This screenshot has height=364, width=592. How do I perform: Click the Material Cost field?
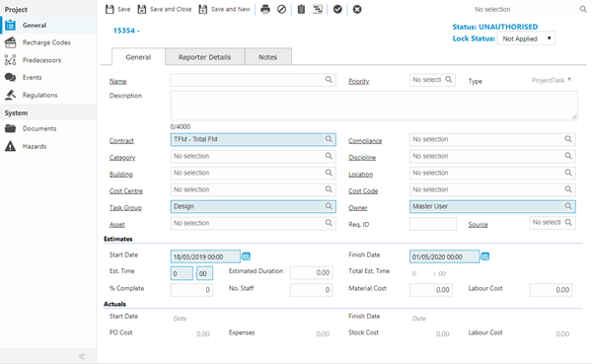[431, 290]
